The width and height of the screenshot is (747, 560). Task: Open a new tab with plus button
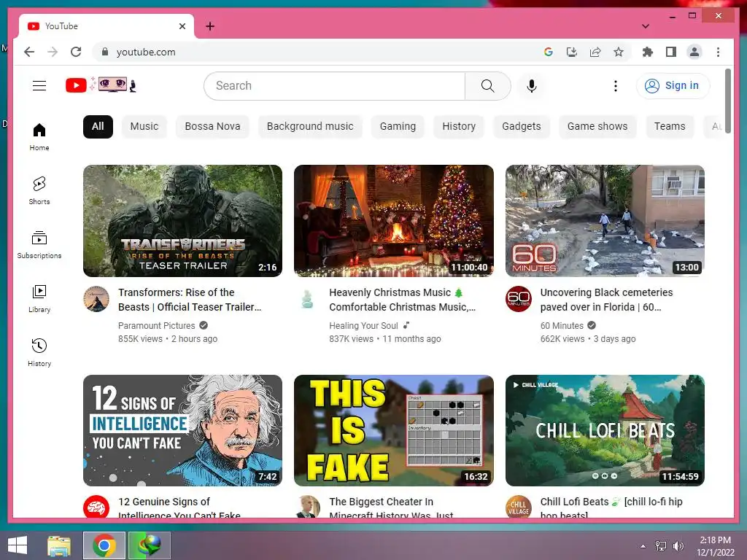210,26
